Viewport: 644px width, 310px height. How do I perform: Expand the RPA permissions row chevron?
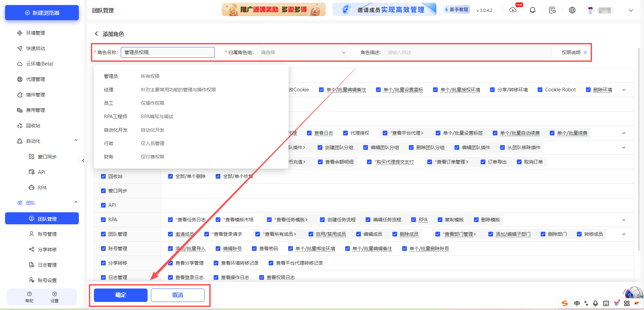624,220
